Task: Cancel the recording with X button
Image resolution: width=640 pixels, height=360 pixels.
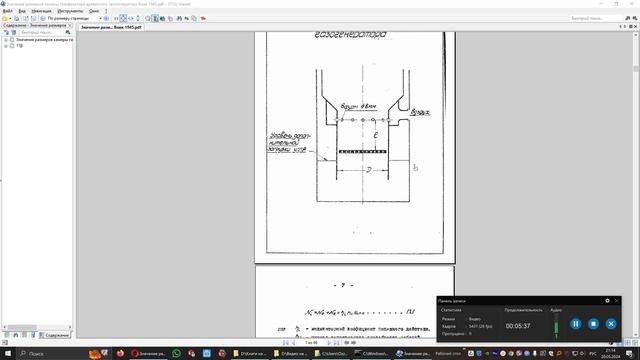Action: (611, 324)
